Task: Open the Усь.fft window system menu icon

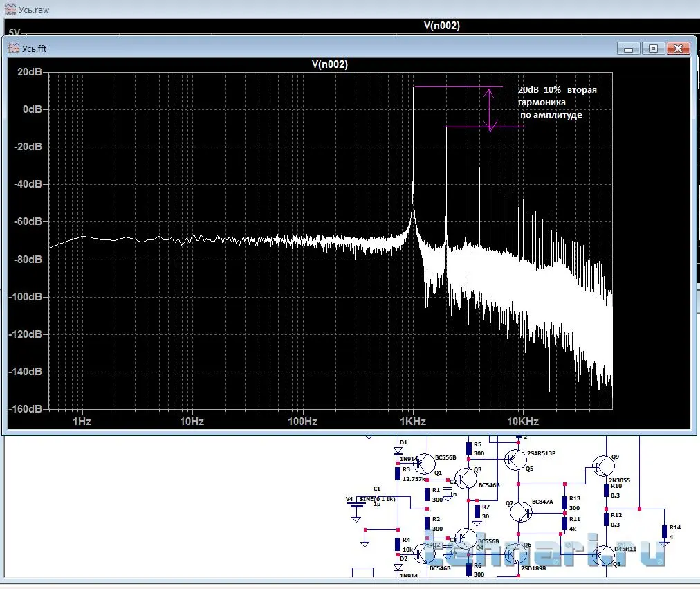Action: [x=13, y=48]
